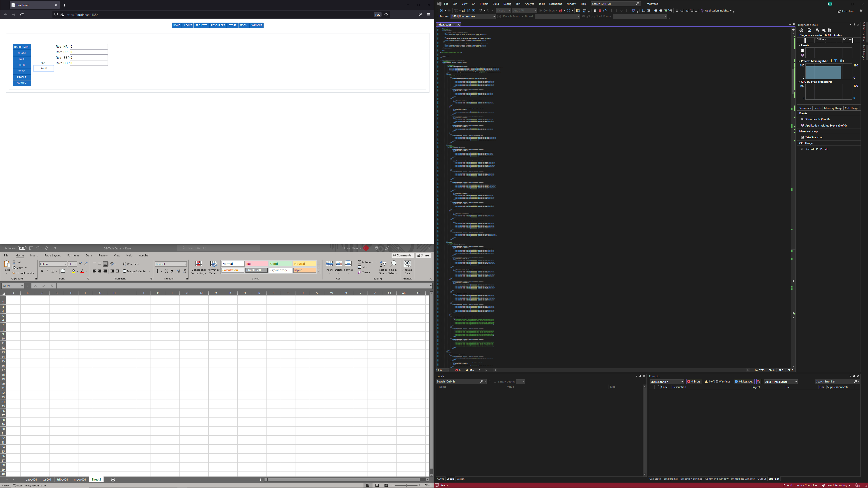Click M-LOG sidebar button in browser

(21, 53)
